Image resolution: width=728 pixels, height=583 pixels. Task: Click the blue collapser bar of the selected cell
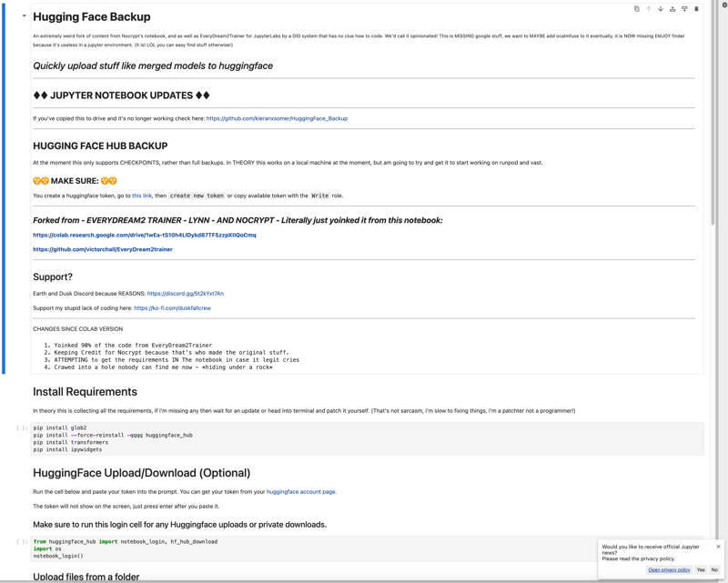tap(4, 188)
